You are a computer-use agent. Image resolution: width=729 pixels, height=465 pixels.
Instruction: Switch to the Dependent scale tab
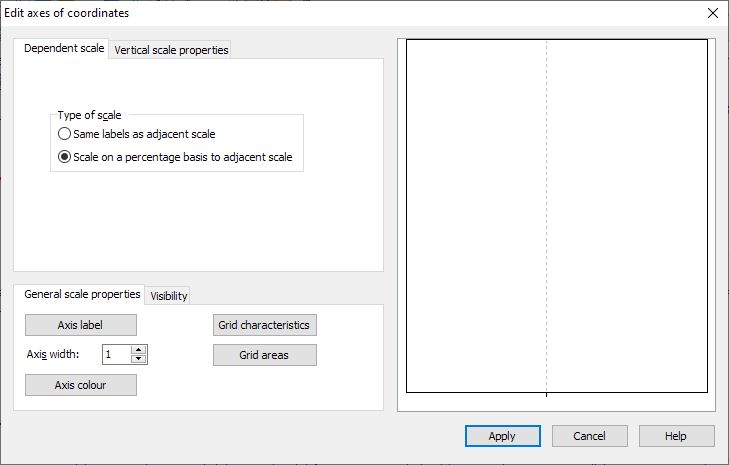click(x=63, y=48)
